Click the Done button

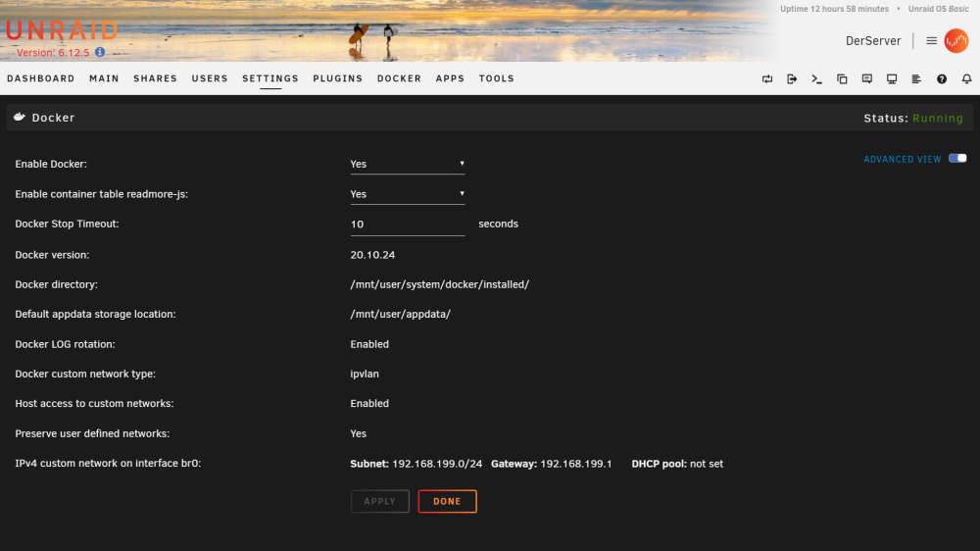tap(447, 501)
